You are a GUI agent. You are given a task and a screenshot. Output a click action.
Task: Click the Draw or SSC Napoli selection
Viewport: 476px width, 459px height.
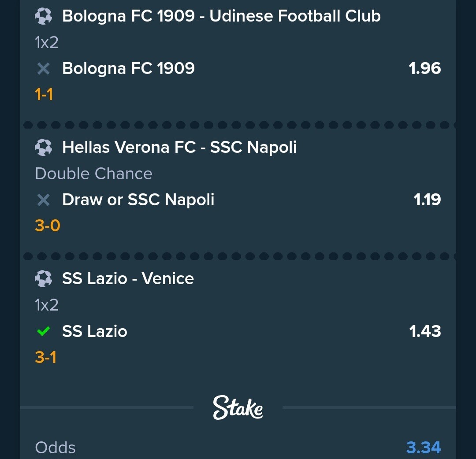tap(138, 200)
